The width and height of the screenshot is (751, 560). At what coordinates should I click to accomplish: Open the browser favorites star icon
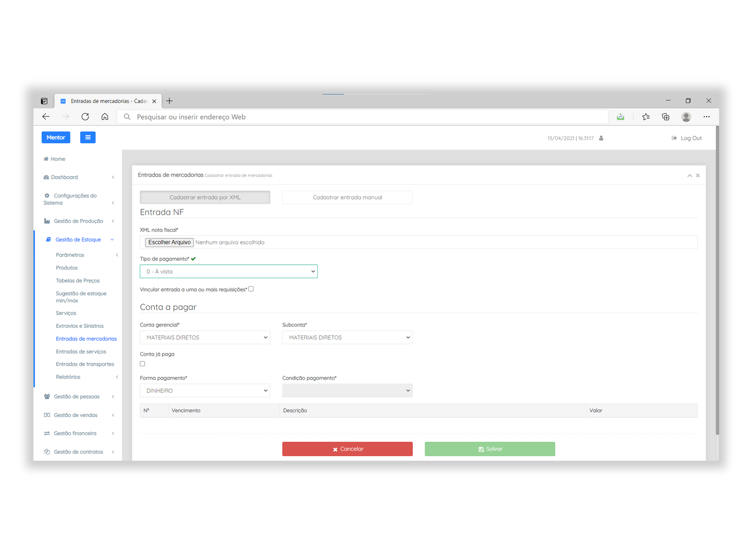coord(646,117)
